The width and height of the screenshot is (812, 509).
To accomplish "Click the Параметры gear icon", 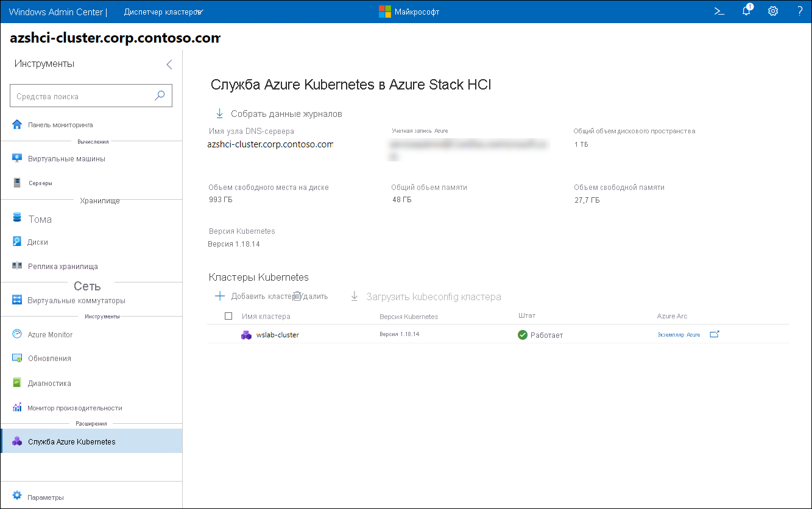I will 17,495.
